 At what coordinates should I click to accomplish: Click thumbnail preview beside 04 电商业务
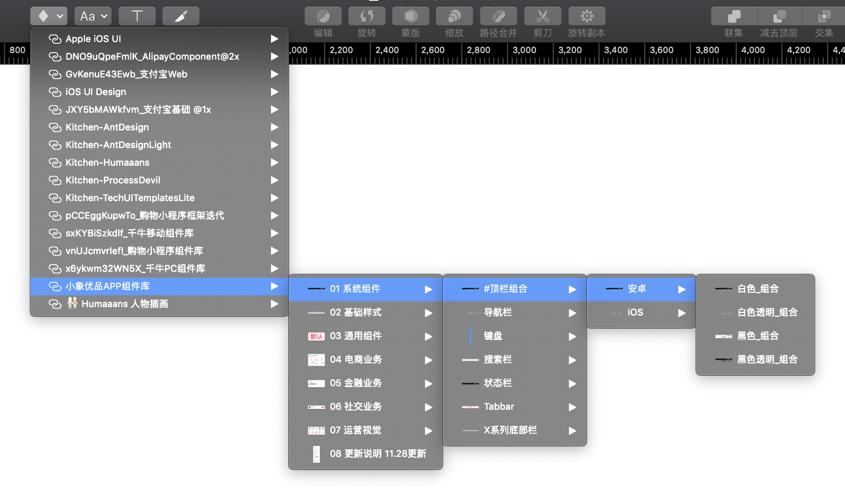[316, 360]
